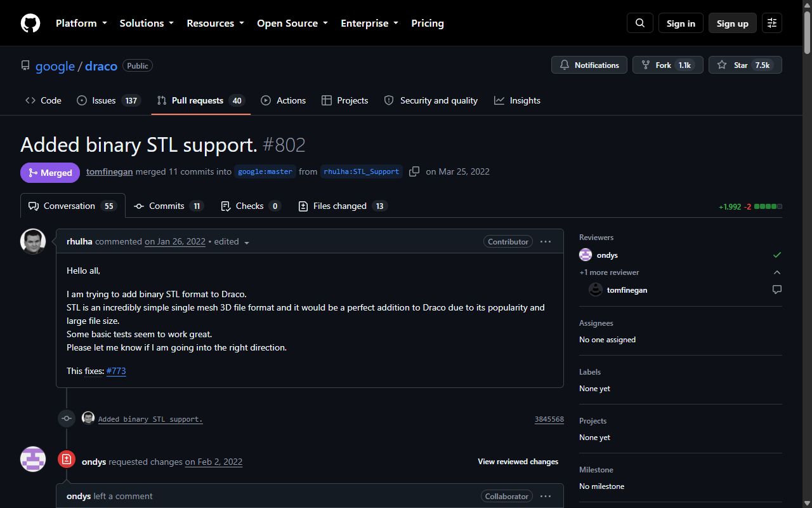Click the tomfinegan review comment icon

click(x=777, y=290)
